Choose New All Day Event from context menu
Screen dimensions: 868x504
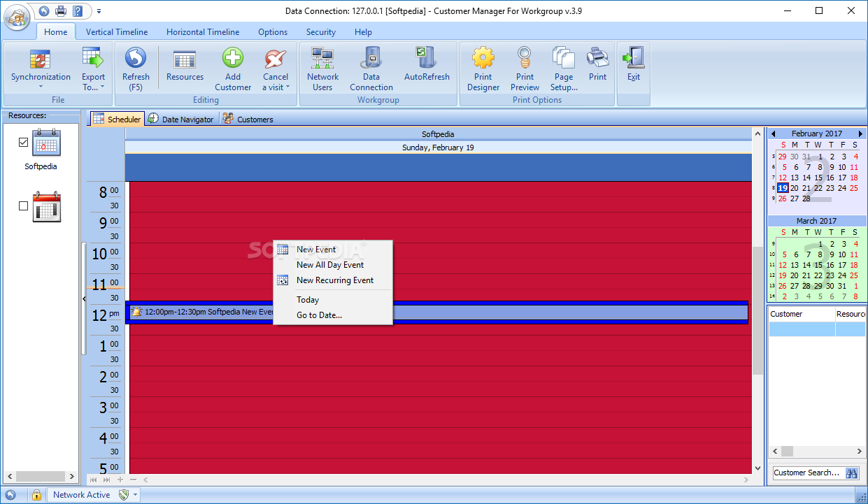332,265
